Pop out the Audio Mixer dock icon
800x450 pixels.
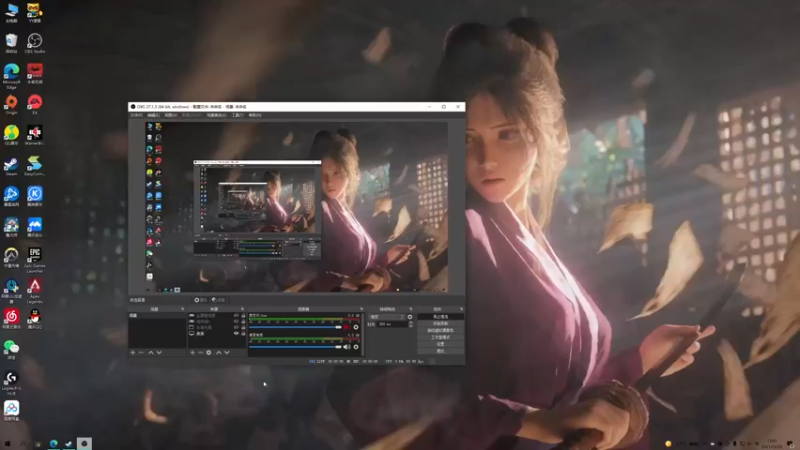click(361, 309)
